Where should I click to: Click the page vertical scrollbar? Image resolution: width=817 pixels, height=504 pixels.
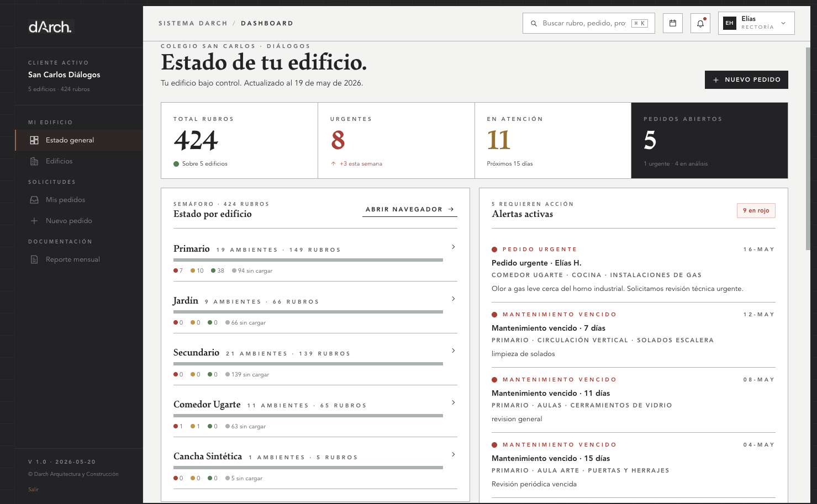pyautogui.click(x=808, y=149)
